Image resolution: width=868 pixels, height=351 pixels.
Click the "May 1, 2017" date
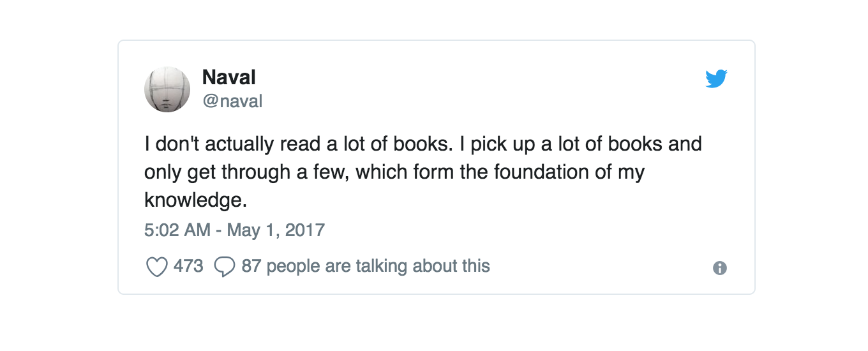[x=276, y=230]
